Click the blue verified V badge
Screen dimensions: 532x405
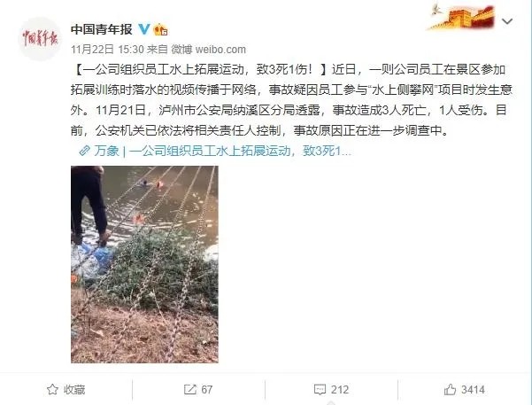click(x=144, y=29)
